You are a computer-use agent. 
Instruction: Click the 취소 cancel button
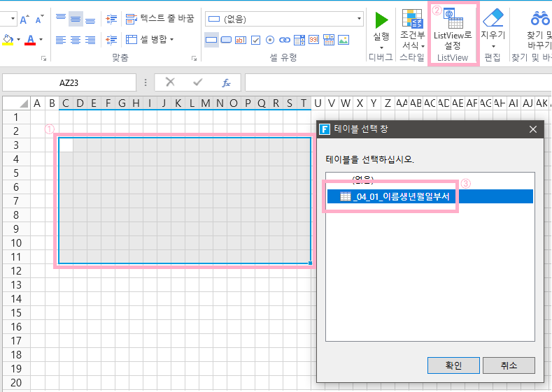(509, 365)
